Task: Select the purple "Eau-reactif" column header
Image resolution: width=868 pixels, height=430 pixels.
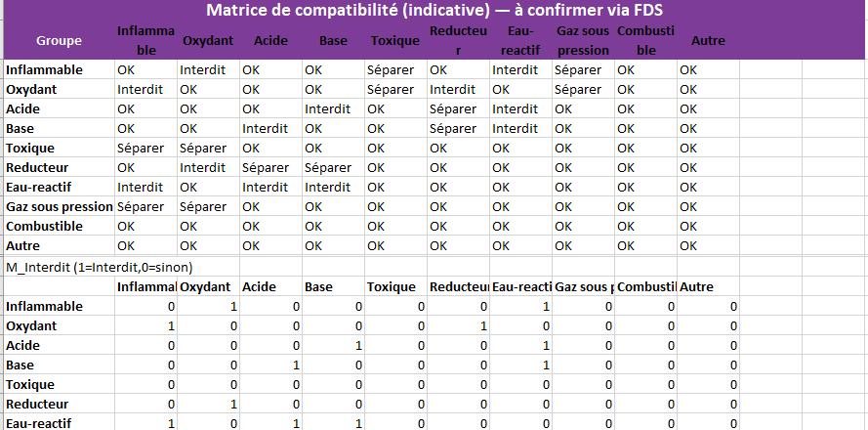Action: pyautogui.click(x=520, y=41)
